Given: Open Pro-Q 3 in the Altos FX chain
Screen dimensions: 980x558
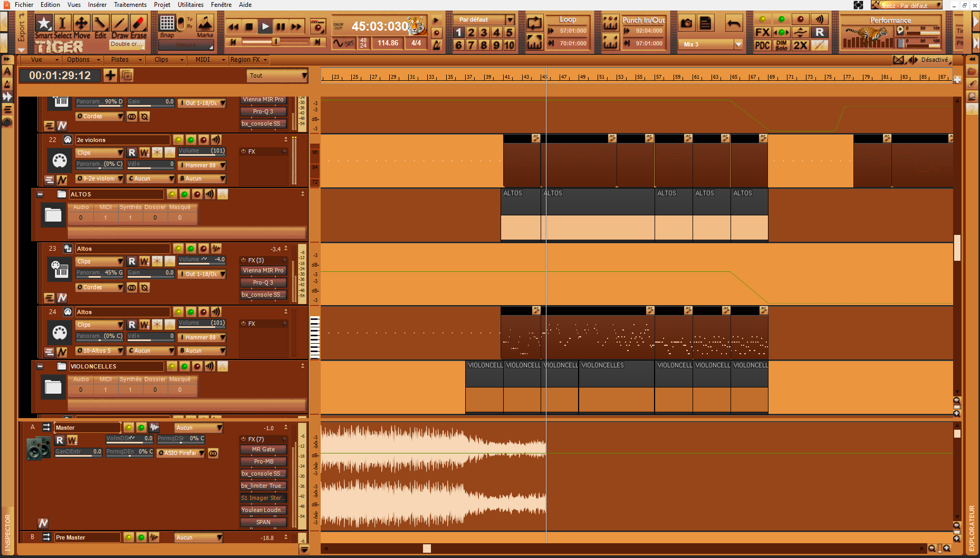Looking at the screenshot, I should tap(263, 282).
